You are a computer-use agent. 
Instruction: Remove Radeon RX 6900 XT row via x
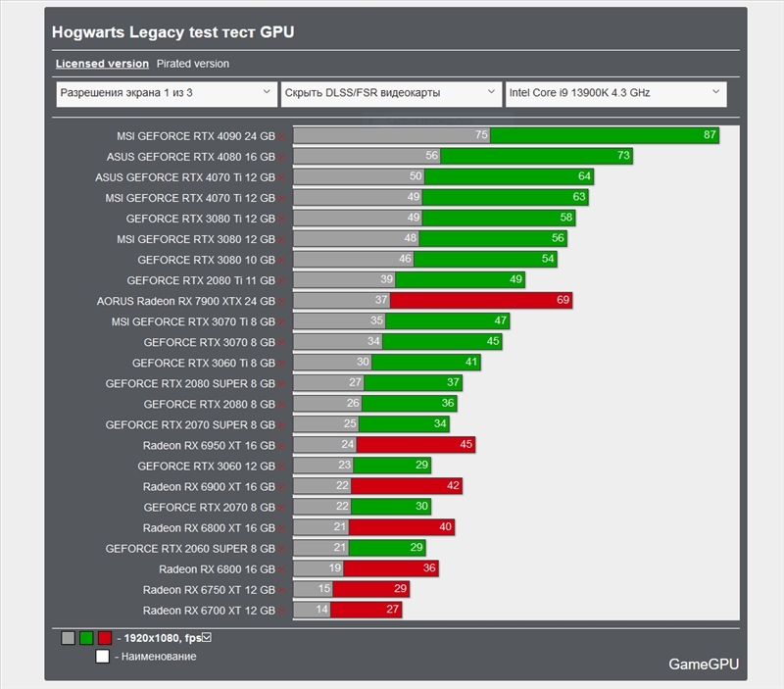coord(282,487)
